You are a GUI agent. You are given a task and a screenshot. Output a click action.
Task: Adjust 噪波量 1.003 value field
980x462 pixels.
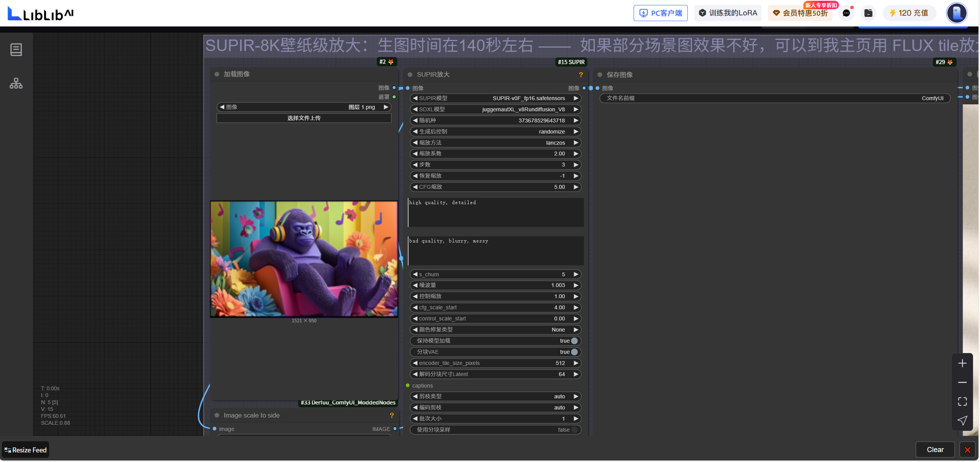click(x=495, y=285)
